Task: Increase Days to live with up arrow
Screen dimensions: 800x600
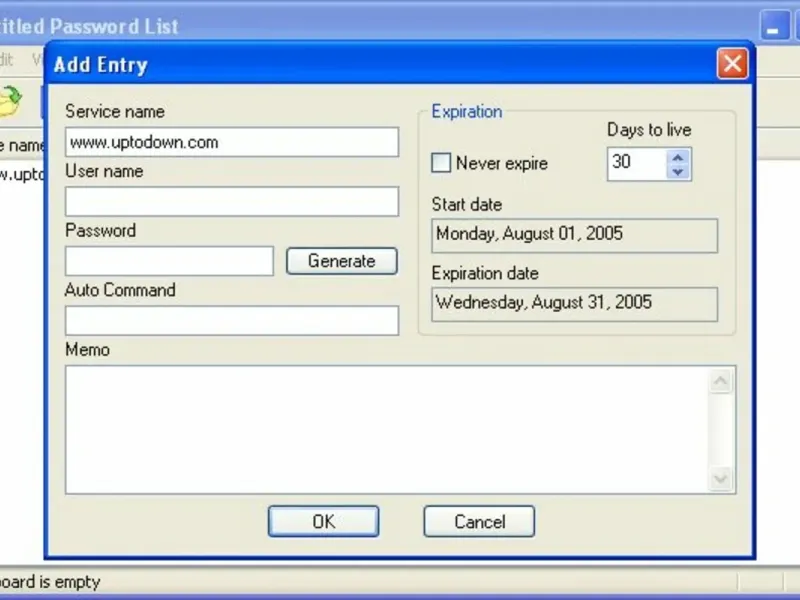Action: (678, 157)
